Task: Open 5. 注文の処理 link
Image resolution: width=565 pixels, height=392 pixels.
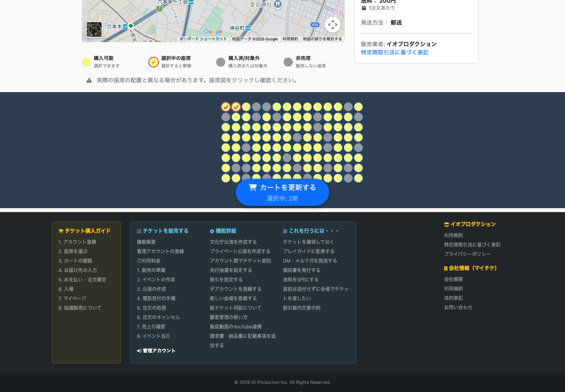Action: point(151,308)
